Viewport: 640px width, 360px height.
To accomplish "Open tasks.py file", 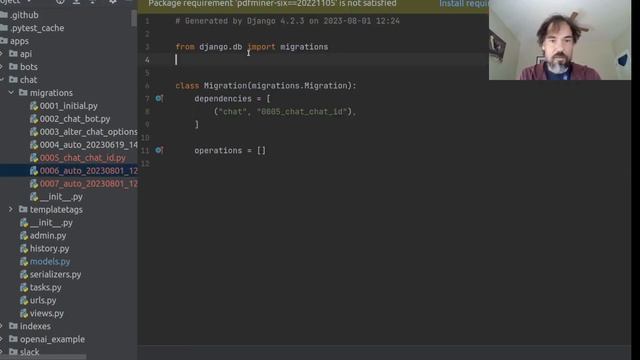I will tap(45, 287).
